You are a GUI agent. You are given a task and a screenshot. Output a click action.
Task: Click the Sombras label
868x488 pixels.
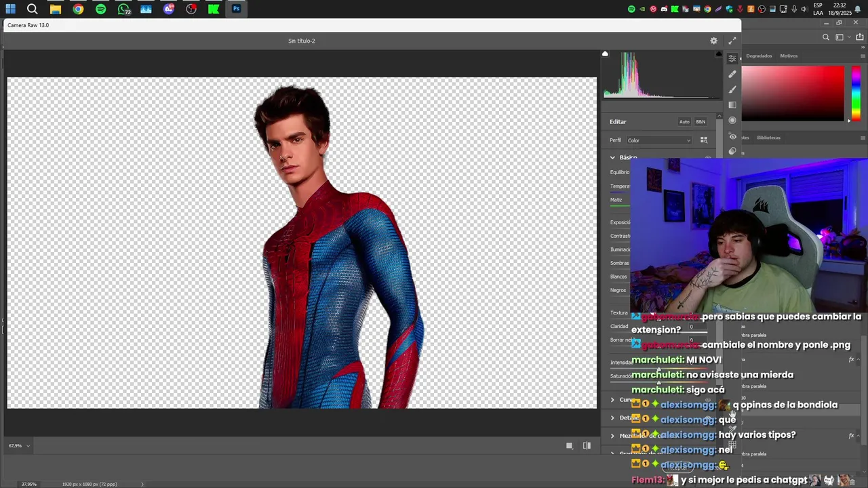(620, 263)
